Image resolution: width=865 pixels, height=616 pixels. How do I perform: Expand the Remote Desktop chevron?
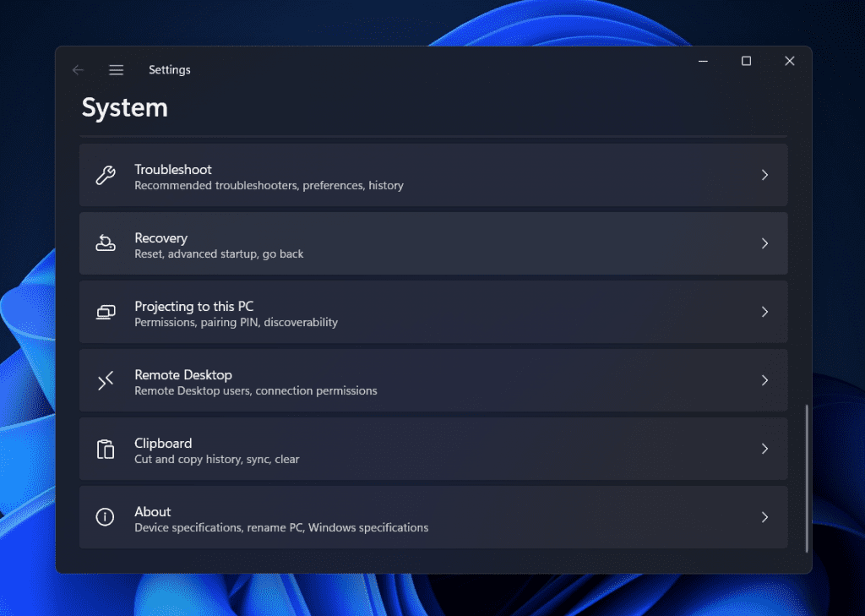(765, 380)
